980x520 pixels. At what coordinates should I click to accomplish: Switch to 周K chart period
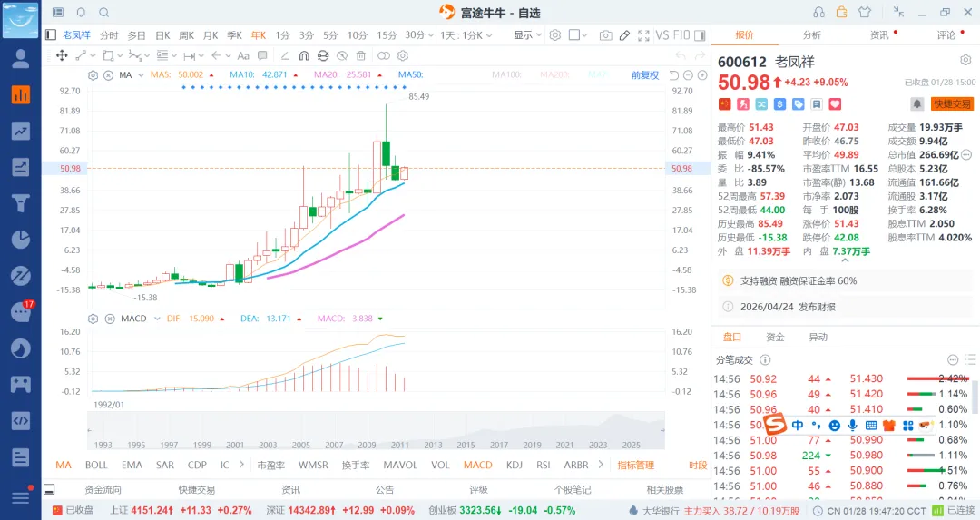[186, 35]
